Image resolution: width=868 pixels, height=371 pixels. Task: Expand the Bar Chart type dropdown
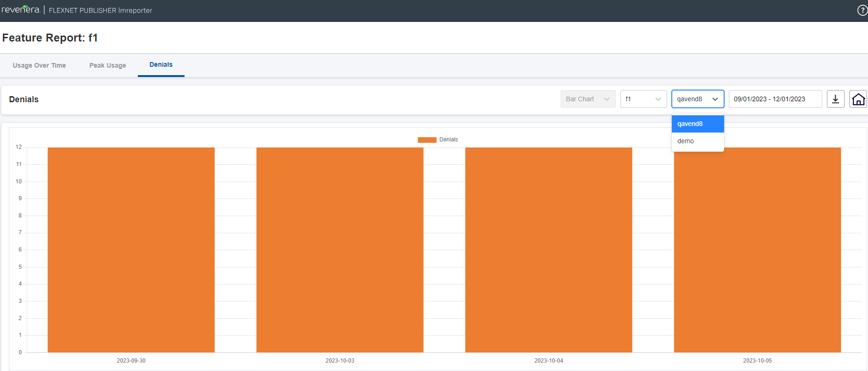pyautogui.click(x=588, y=99)
